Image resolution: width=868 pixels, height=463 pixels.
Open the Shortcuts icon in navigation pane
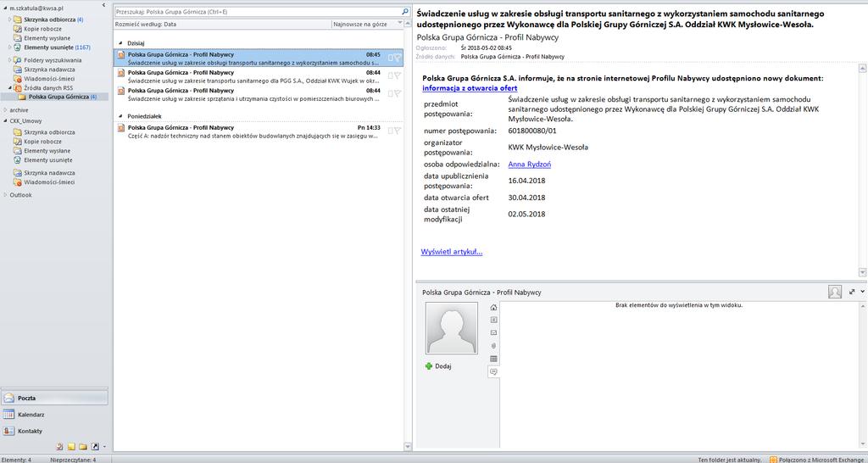[95, 446]
